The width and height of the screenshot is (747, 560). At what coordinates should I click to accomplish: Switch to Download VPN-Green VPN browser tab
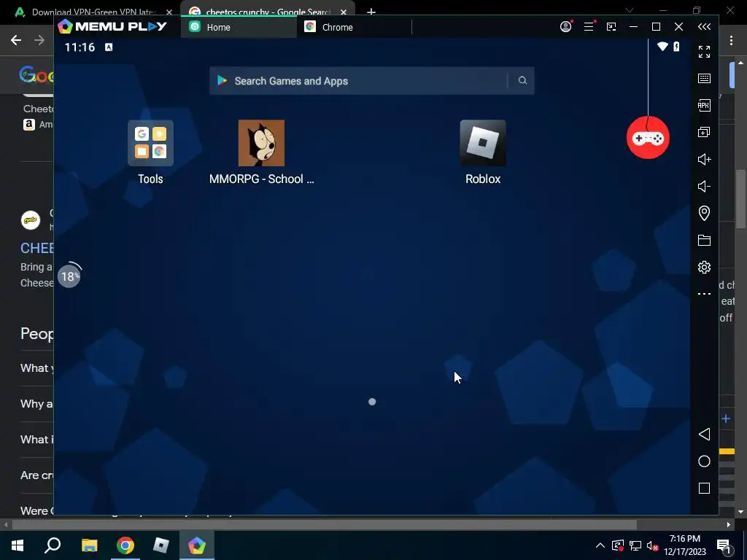(x=94, y=12)
